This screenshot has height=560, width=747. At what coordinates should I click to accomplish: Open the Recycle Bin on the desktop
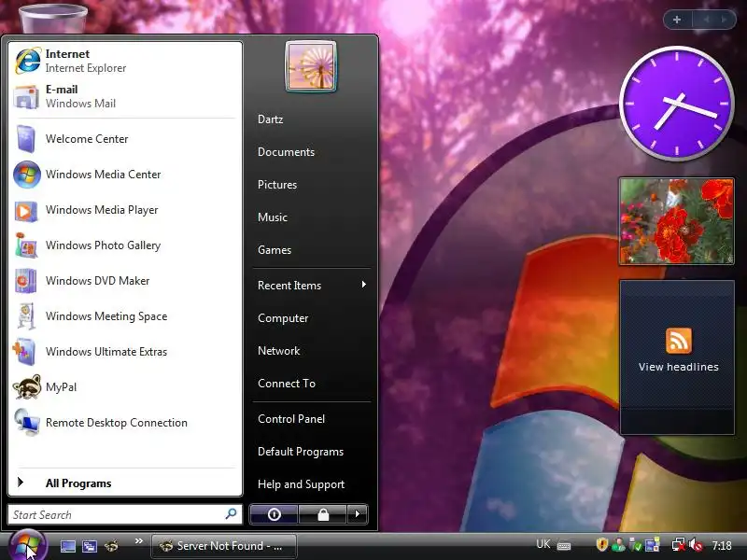click(x=52, y=17)
